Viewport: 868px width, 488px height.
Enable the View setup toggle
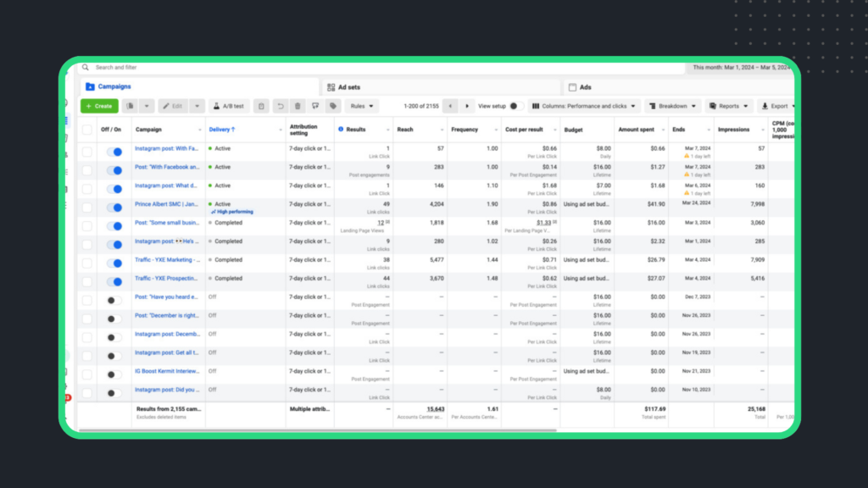pyautogui.click(x=512, y=106)
